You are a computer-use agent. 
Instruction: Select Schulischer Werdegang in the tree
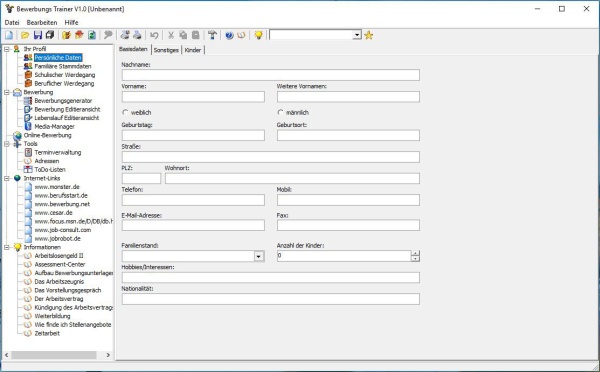pos(65,75)
